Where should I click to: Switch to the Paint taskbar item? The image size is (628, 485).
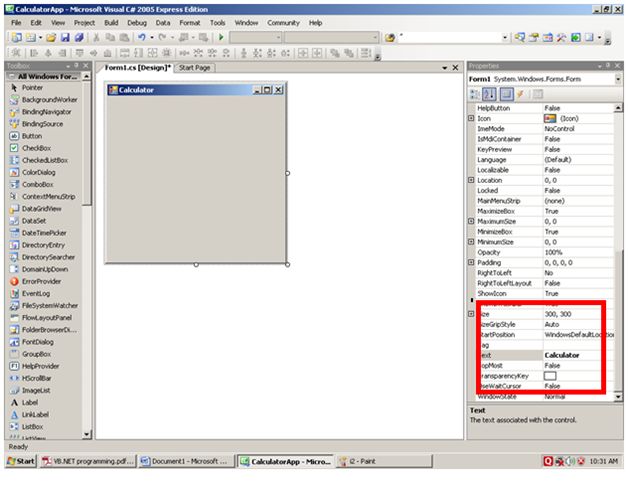[x=384, y=461]
